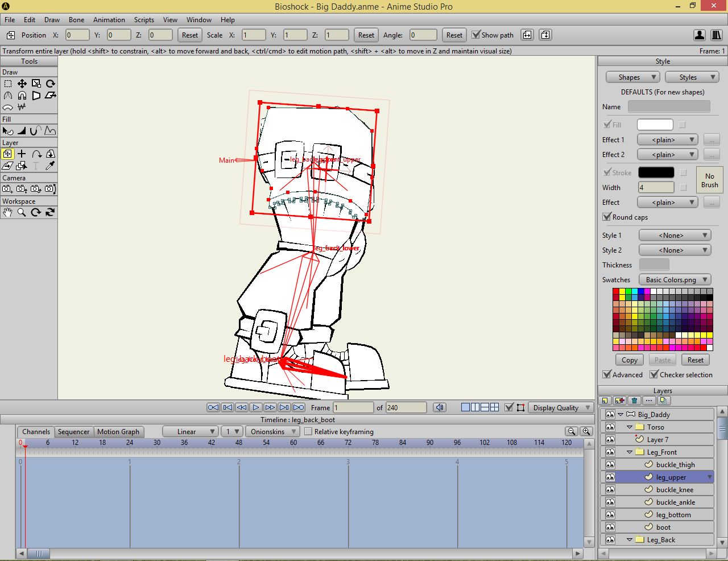Toggle the Show path checkbox
728x561 pixels.
click(x=476, y=35)
